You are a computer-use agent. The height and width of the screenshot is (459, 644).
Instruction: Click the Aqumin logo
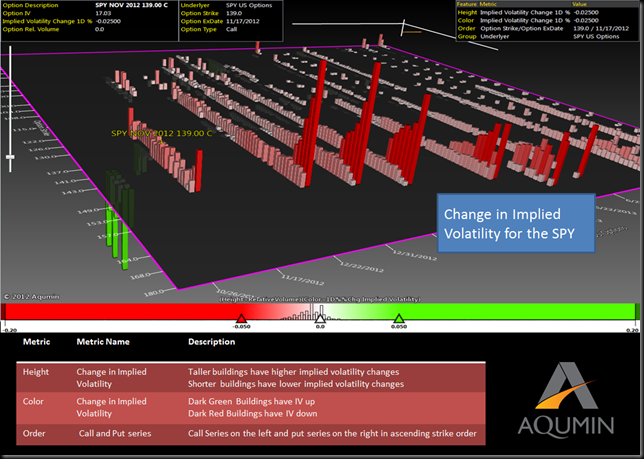(566, 399)
